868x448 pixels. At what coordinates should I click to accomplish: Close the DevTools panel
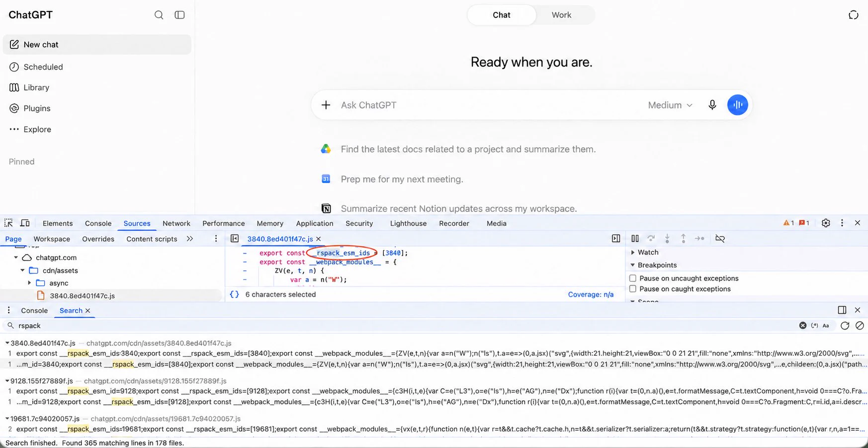click(858, 223)
